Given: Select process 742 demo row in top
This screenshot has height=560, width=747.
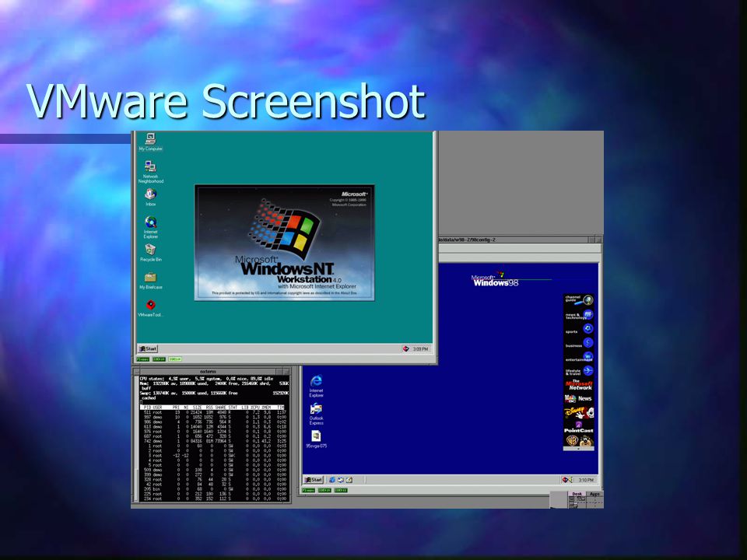Looking at the screenshot, I should pos(213,442).
